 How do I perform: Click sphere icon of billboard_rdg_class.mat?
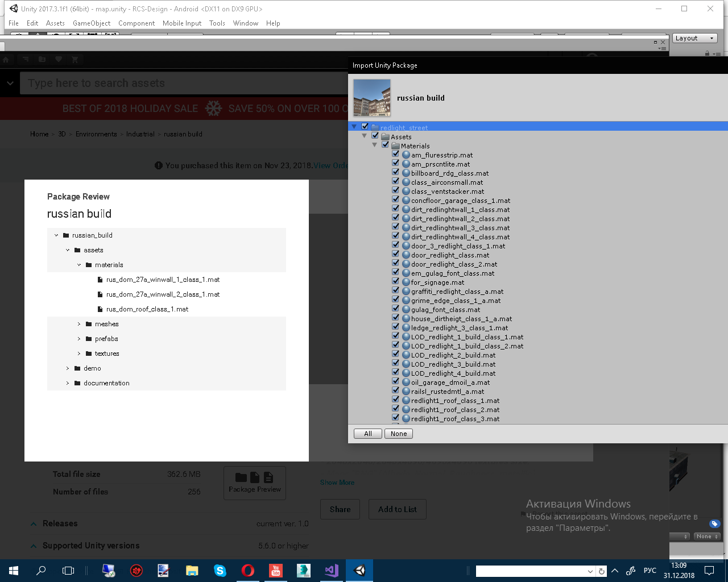point(406,173)
